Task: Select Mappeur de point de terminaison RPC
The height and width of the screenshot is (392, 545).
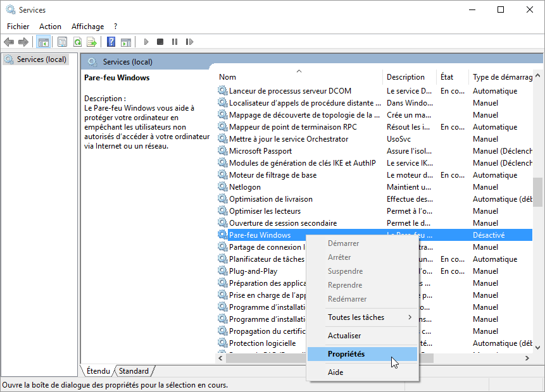Action: (x=375, y=126)
